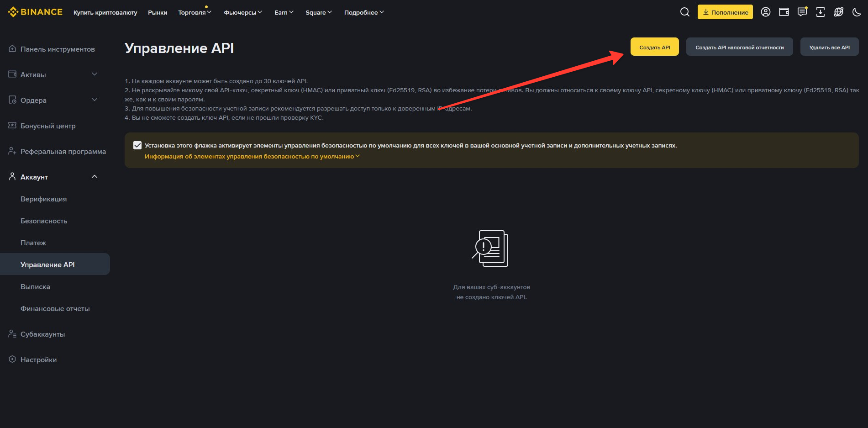The width and height of the screenshot is (868, 428).
Task: Open Бонусный центр link
Action: point(48,126)
